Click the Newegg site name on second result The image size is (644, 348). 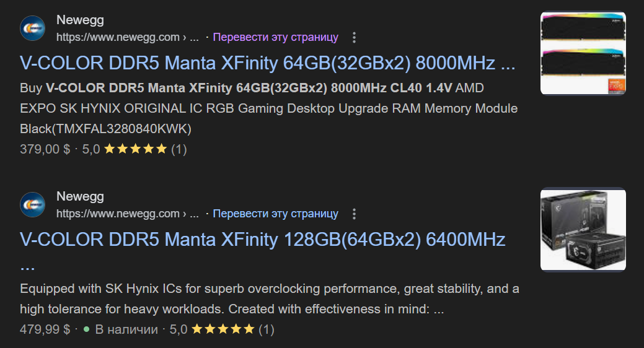tap(80, 196)
